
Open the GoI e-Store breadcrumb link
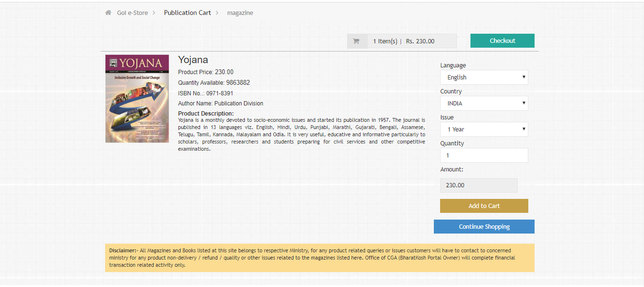tap(133, 13)
